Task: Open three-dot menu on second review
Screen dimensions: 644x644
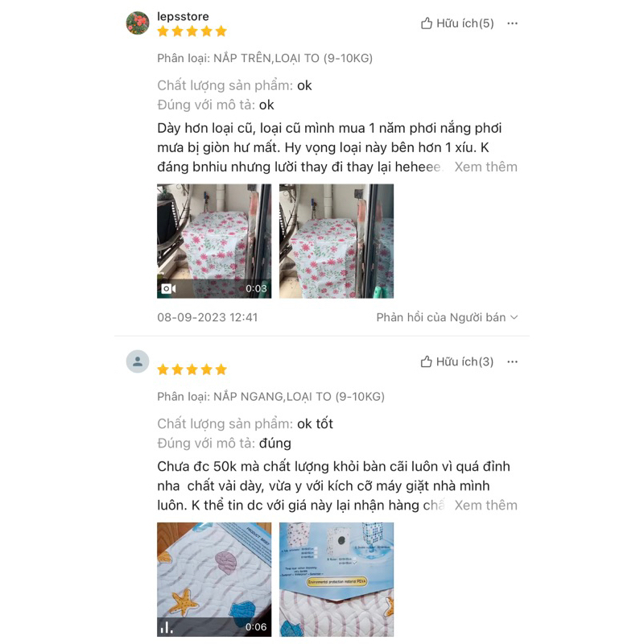Action: point(512,361)
